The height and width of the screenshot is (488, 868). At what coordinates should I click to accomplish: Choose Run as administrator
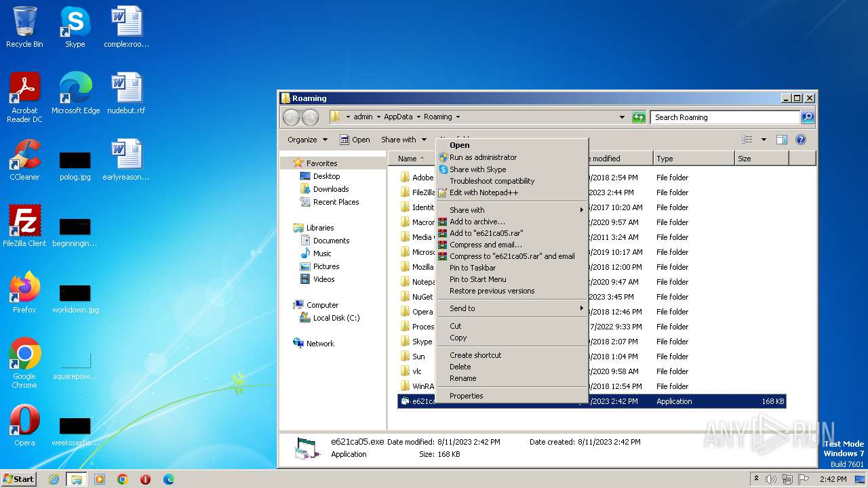pos(511,157)
